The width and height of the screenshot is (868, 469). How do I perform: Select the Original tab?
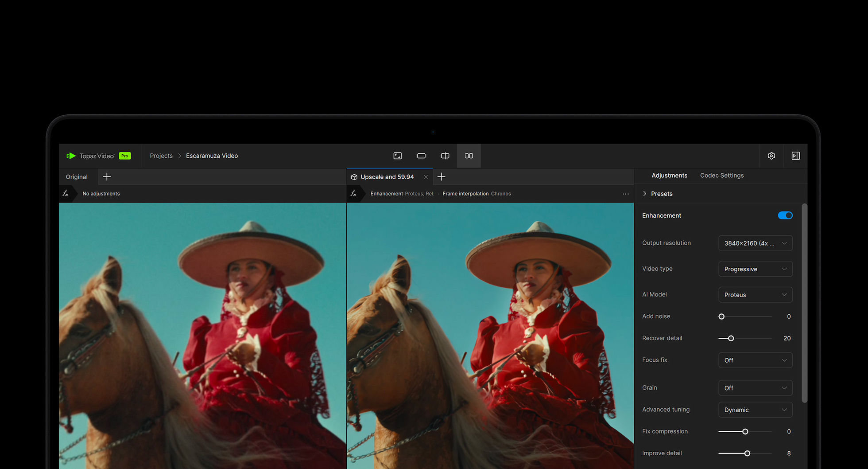pyautogui.click(x=76, y=176)
